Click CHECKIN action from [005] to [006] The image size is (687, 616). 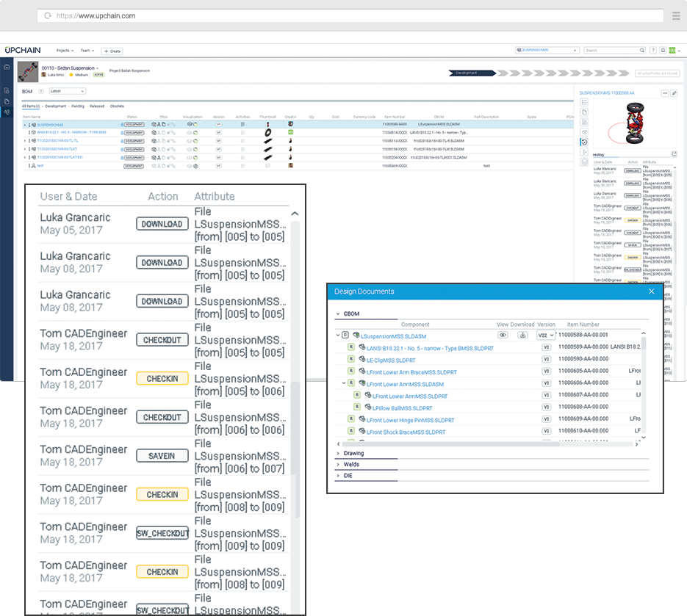(162, 379)
